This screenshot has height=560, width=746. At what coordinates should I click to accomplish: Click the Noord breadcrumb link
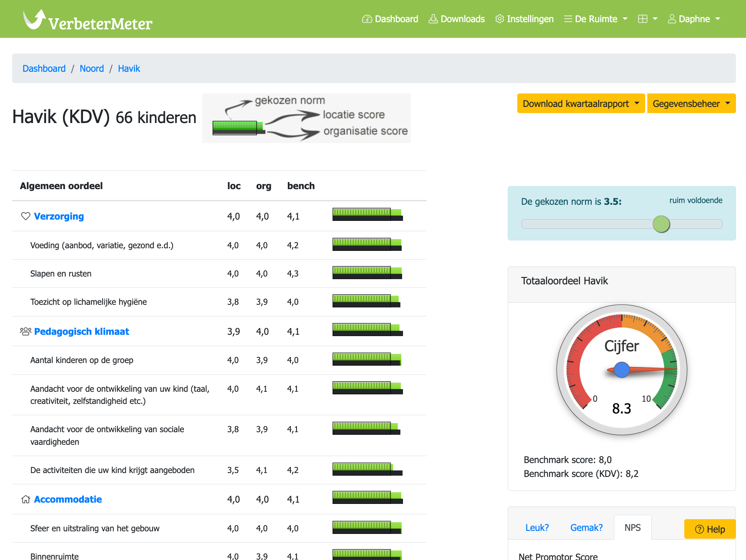pos(92,69)
